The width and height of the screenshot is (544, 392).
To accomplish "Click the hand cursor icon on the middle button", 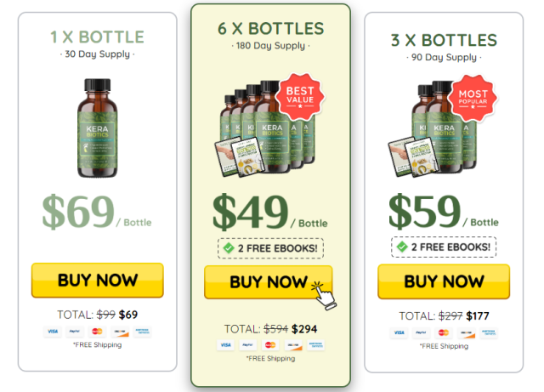I will tap(324, 295).
